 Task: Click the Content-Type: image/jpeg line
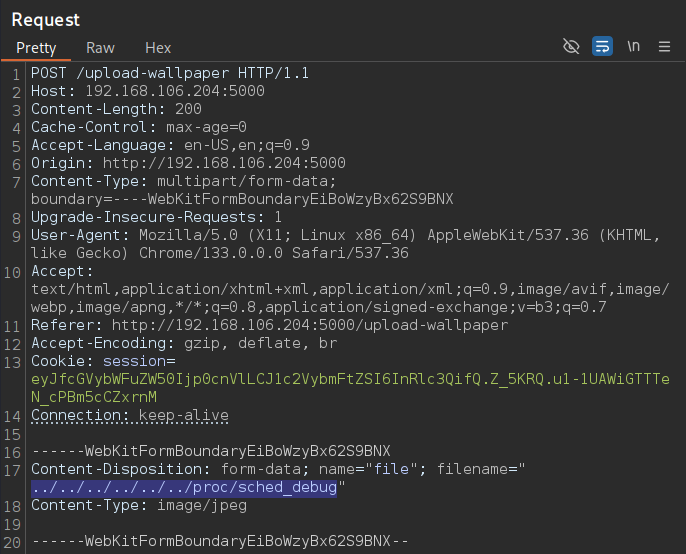139,505
